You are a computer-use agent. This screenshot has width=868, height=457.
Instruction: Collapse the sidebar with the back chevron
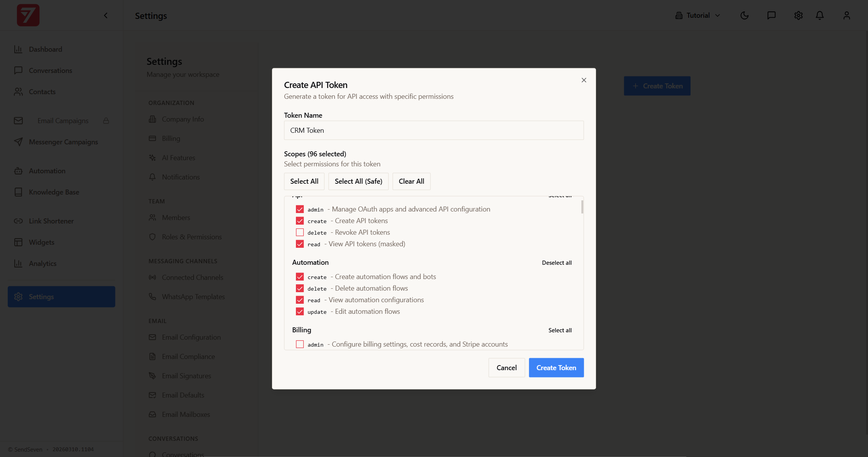pyautogui.click(x=106, y=15)
